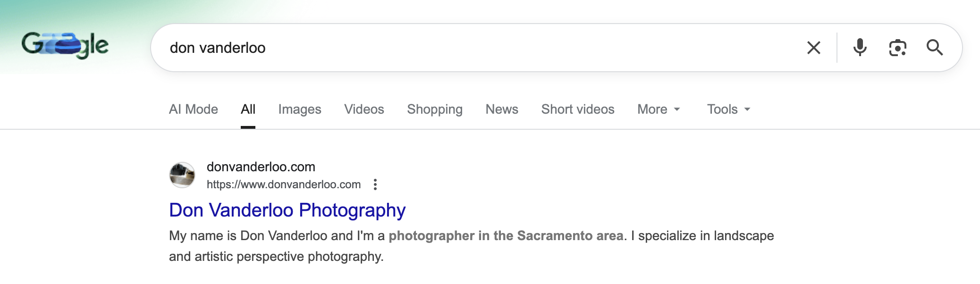This screenshot has height=284, width=980.
Task: Open the Don Vanderloo Photography link
Action: 287,210
